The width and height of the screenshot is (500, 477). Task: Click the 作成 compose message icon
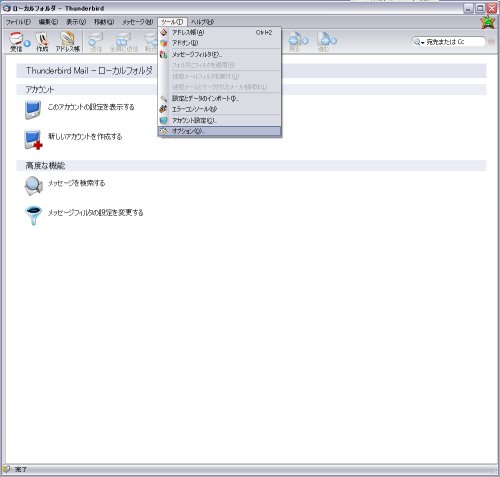[42, 42]
